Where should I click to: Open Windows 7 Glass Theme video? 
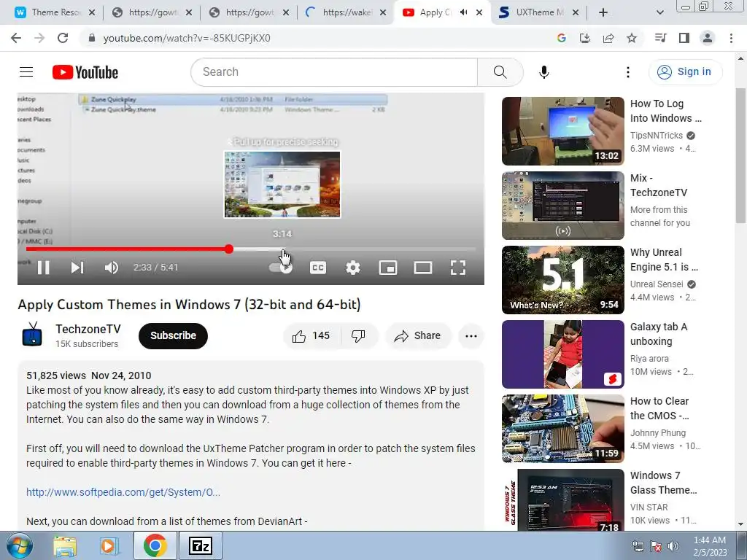pyautogui.click(x=562, y=499)
